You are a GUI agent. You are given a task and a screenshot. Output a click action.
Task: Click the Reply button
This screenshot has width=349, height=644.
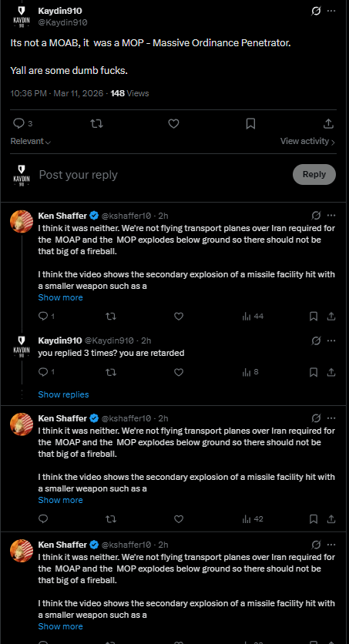pyautogui.click(x=314, y=175)
